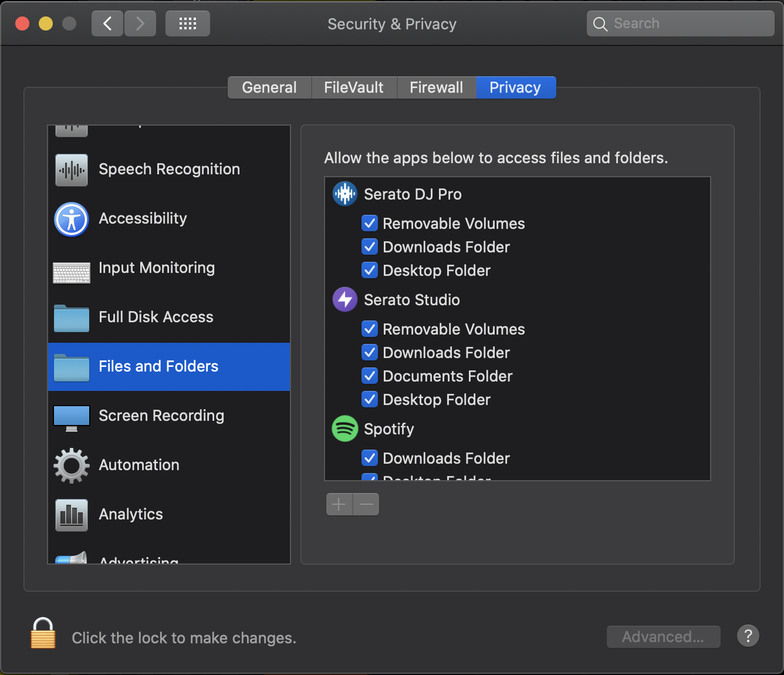Uncheck Downloads Folder under Spotify
This screenshot has height=675, width=784.
(x=370, y=458)
